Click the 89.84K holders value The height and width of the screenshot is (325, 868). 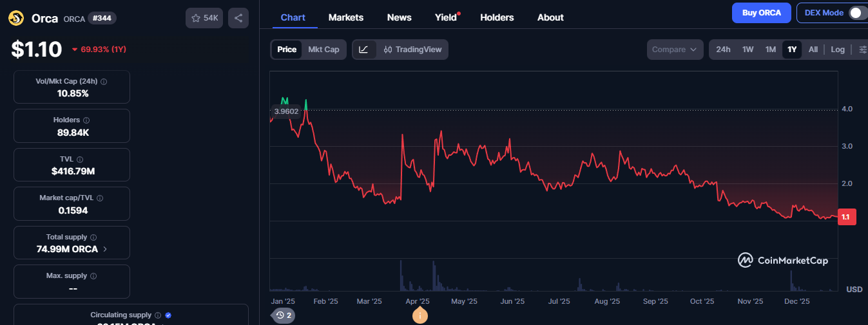[72, 133]
